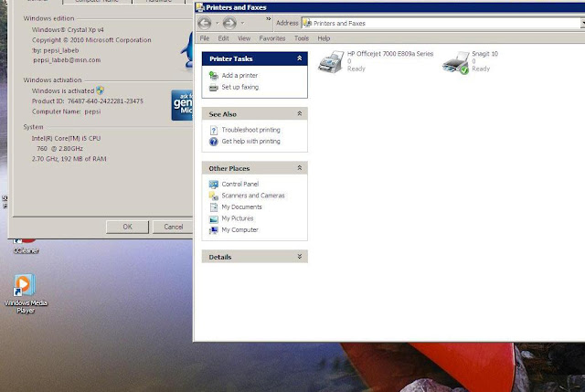Click the My Computer icon
Screen dimensions: 585x392
[213, 230]
